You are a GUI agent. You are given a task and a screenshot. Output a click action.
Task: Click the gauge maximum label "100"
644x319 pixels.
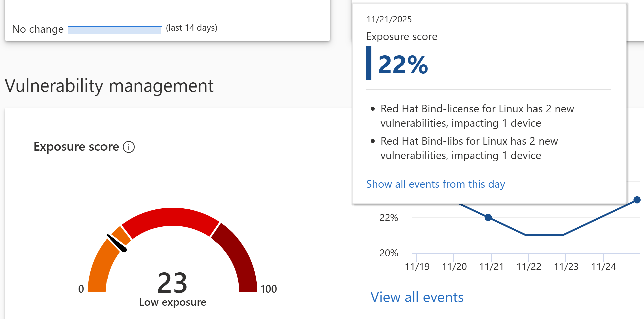269,289
